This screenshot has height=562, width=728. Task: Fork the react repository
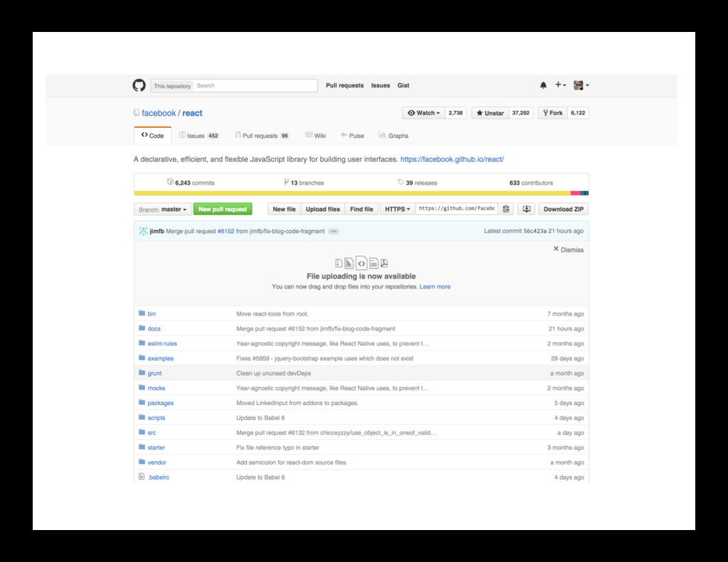click(x=552, y=113)
